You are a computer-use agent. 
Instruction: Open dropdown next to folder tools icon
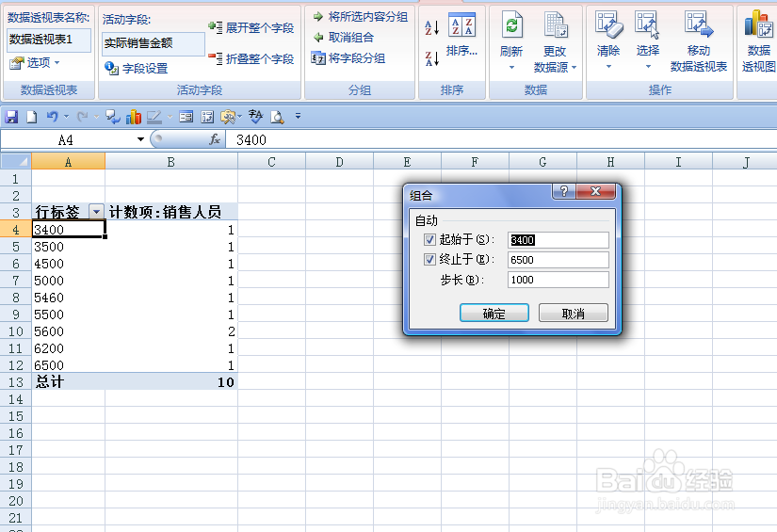[x=240, y=117]
